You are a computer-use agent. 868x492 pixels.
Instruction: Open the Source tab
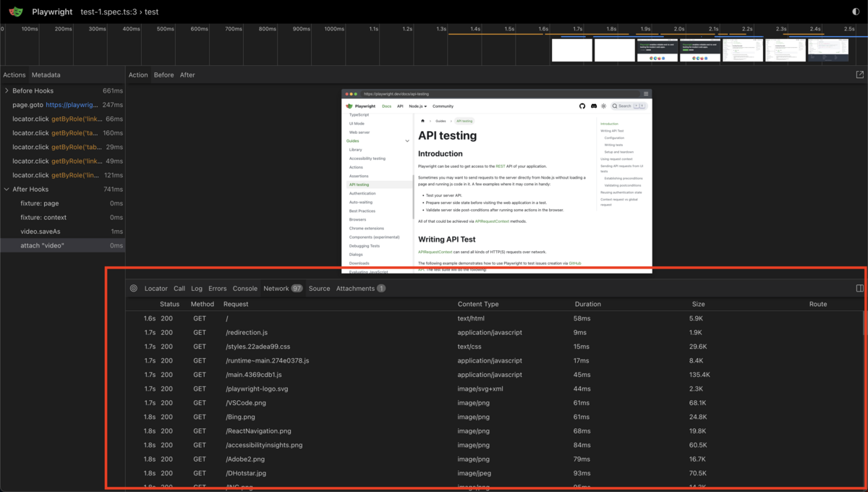click(319, 288)
